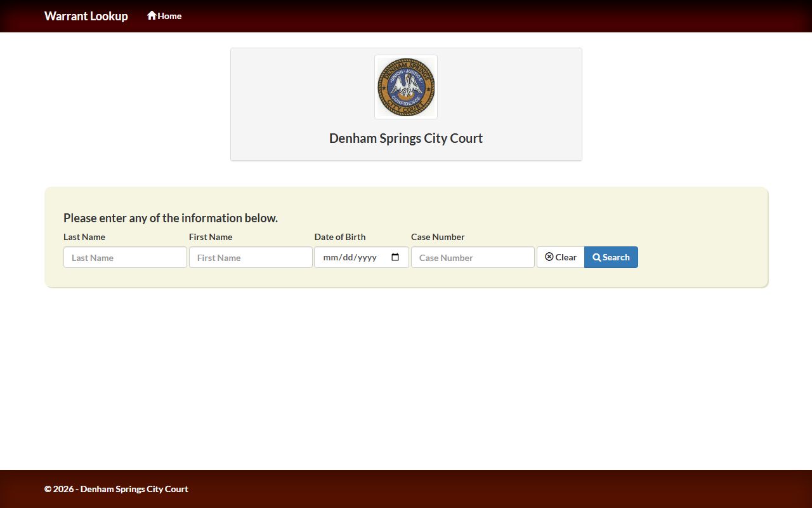Open the calendar picker icon in Date of Birth
The width and height of the screenshot is (812, 508).
pos(395,257)
